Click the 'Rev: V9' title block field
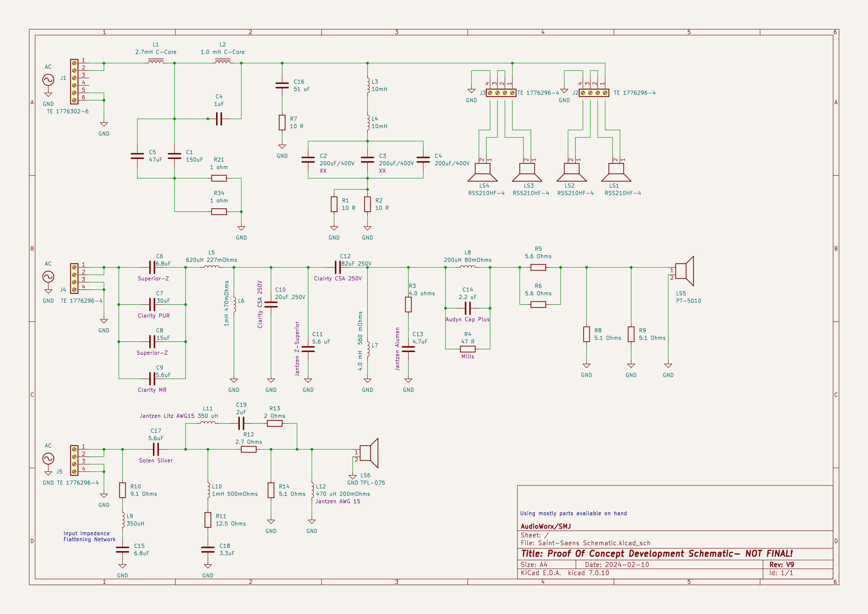The height and width of the screenshot is (614, 868). point(782,564)
